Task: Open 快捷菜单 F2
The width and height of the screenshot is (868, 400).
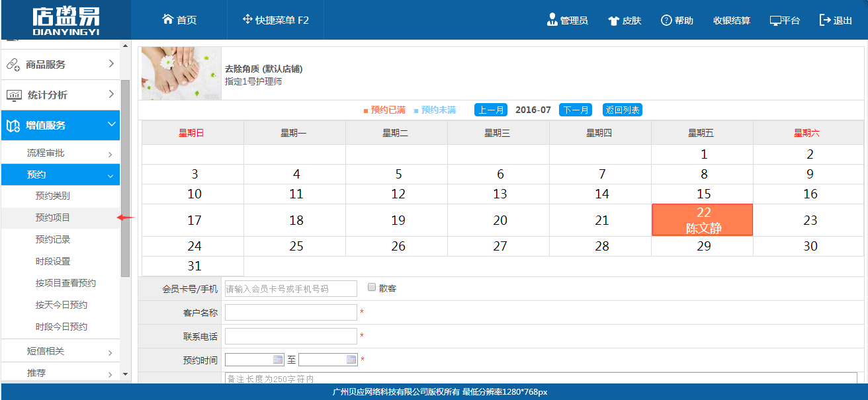Action: click(x=276, y=20)
